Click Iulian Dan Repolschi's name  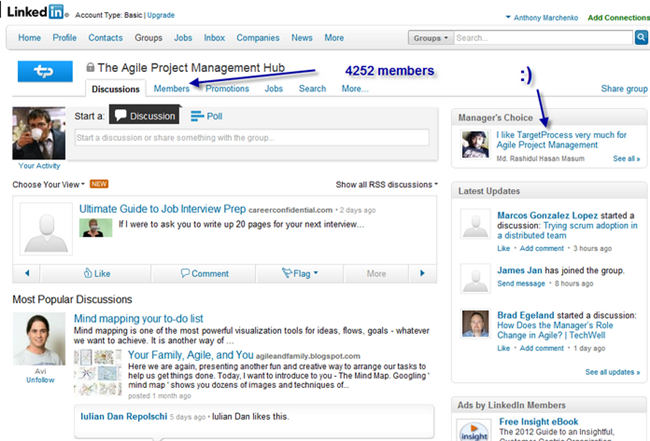(x=124, y=417)
